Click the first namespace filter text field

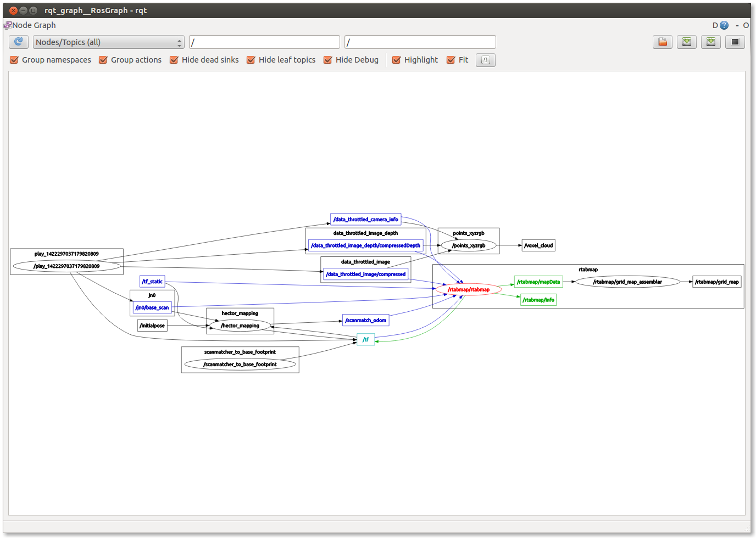pyautogui.click(x=264, y=42)
